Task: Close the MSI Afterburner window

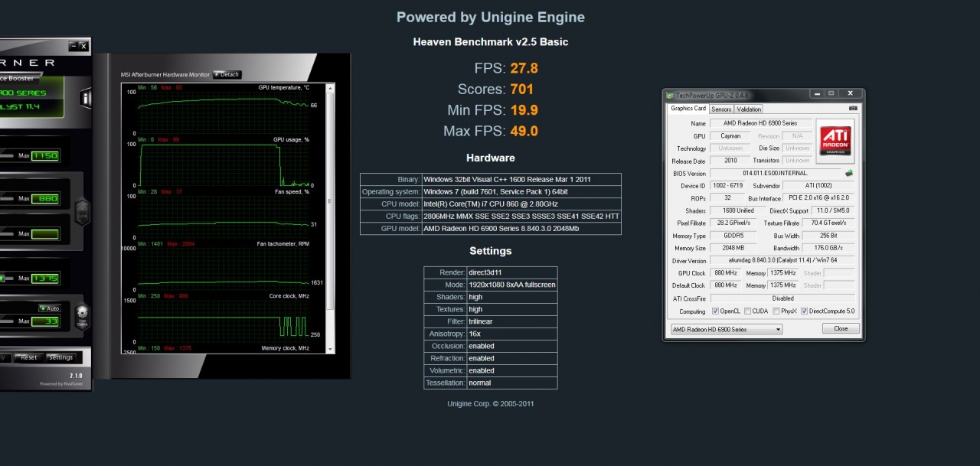Action: (x=83, y=47)
